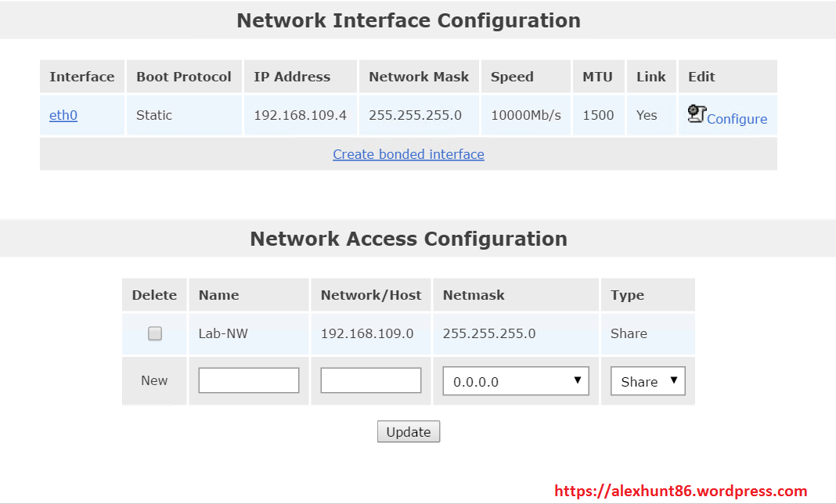This screenshot has height=504, width=836.
Task: Select the 10000Mb/s speed value
Action: [526, 115]
